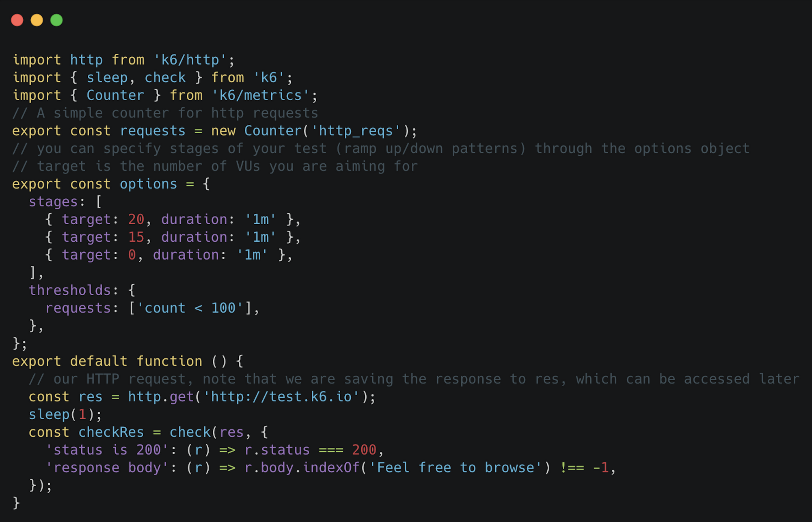Click the number 200 after triple equals
Viewport: 812px width, 522px height.
pyautogui.click(x=364, y=450)
